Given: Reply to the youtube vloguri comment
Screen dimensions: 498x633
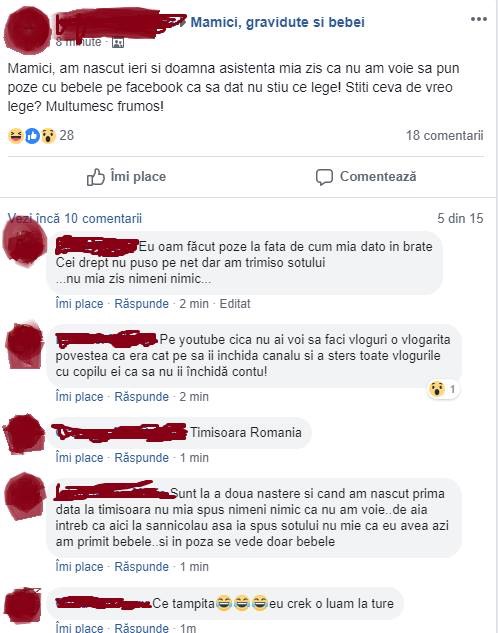Looking at the screenshot, I should coord(142,396).
